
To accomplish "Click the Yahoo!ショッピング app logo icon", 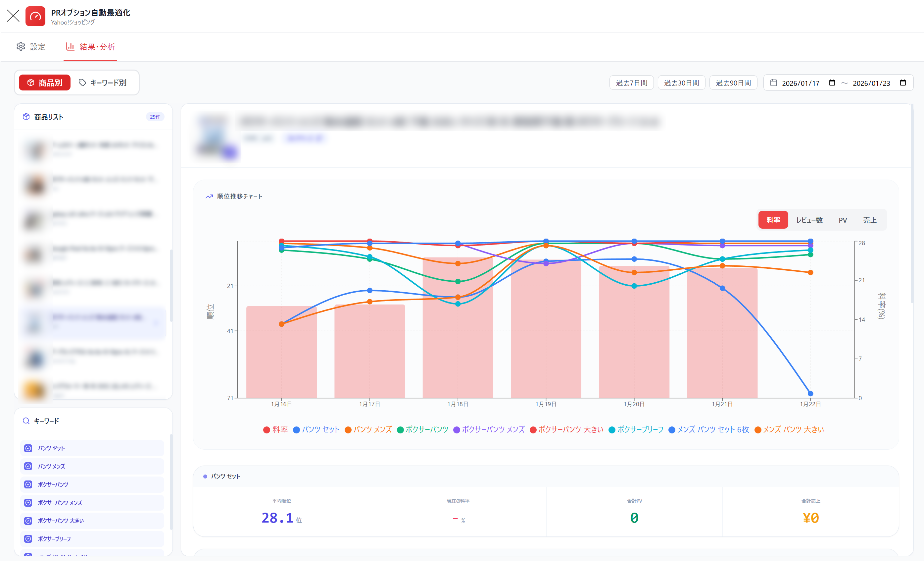I will pyautogui.click(x=36, y=16).
